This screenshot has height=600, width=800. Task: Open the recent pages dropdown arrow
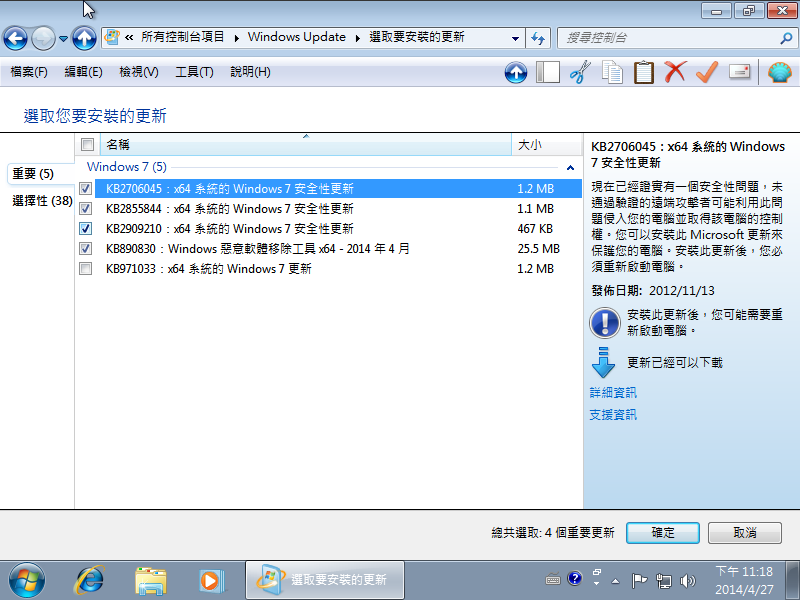point(63,38)
